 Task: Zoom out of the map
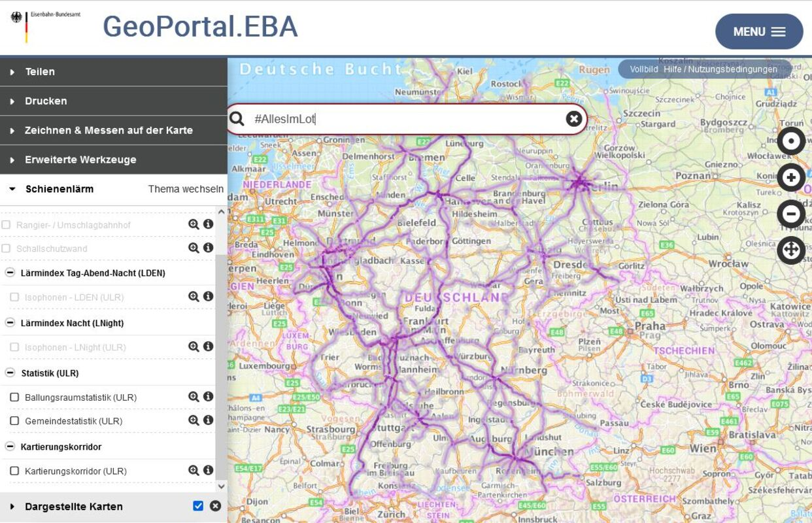791,214
